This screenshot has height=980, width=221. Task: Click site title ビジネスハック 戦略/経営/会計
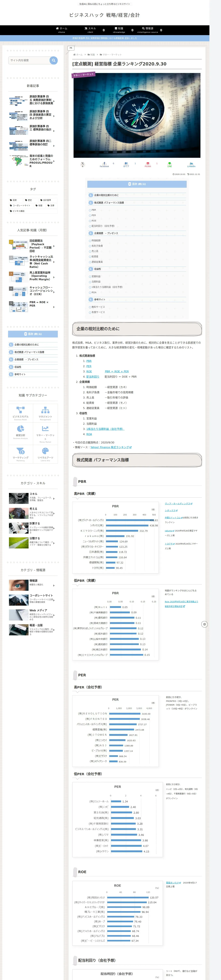104,15
